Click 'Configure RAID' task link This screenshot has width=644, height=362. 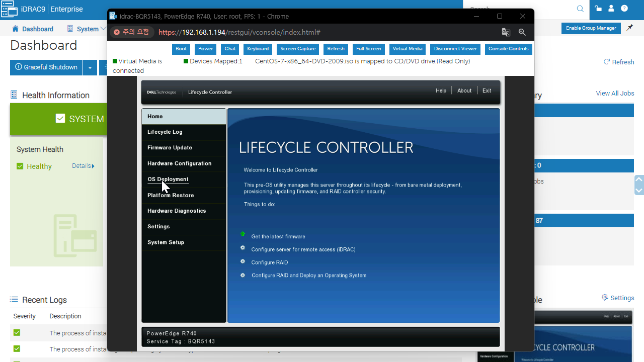pyautogui.click(x=270, y=262)
